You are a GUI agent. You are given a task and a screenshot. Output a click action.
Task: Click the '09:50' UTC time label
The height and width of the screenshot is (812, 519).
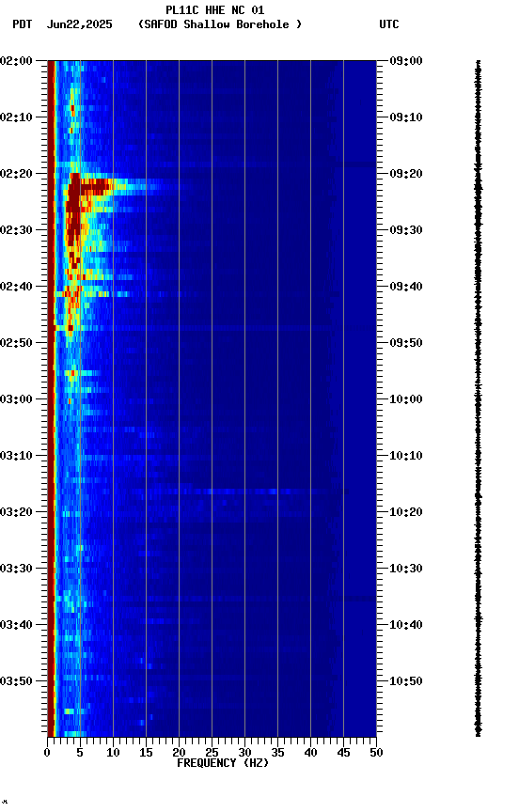coord(406,343)
